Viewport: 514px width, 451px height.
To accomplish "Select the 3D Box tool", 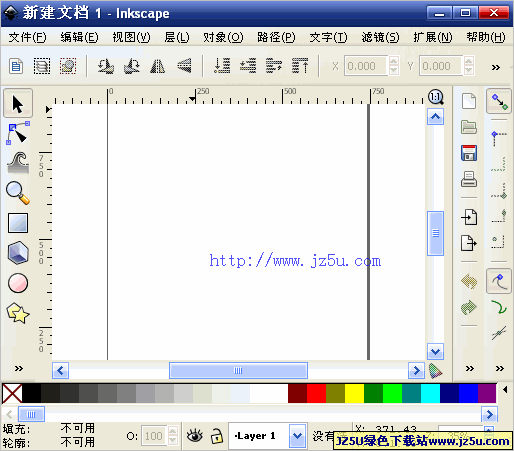I will [18, 253].
